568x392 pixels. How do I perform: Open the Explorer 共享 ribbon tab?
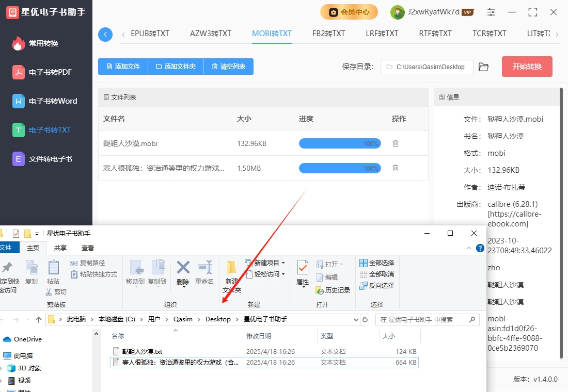60,248
